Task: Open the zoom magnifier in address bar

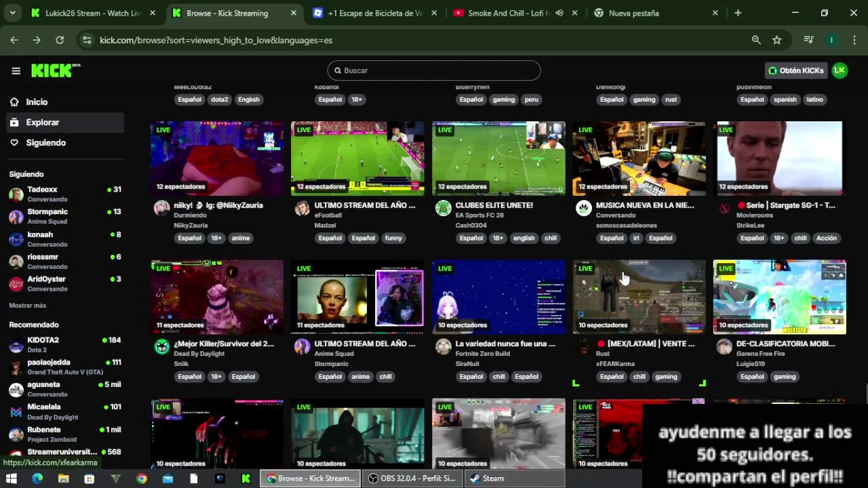Action: 756,40
